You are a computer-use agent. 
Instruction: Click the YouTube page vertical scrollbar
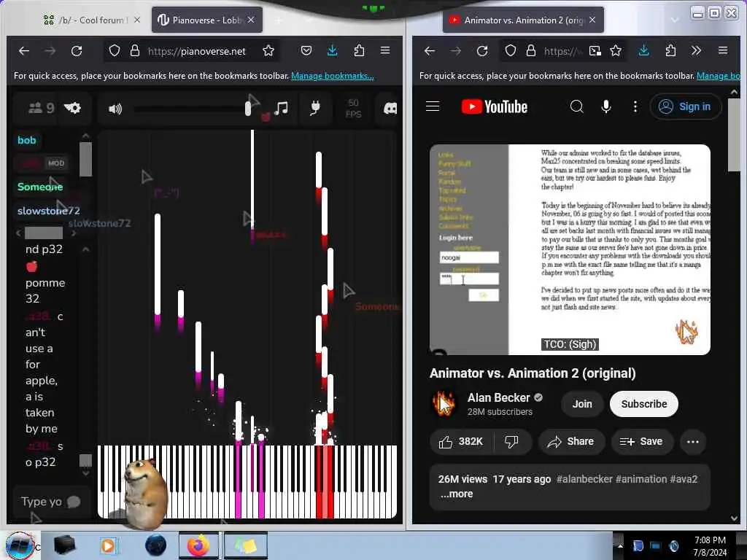[x=734, y=135]
